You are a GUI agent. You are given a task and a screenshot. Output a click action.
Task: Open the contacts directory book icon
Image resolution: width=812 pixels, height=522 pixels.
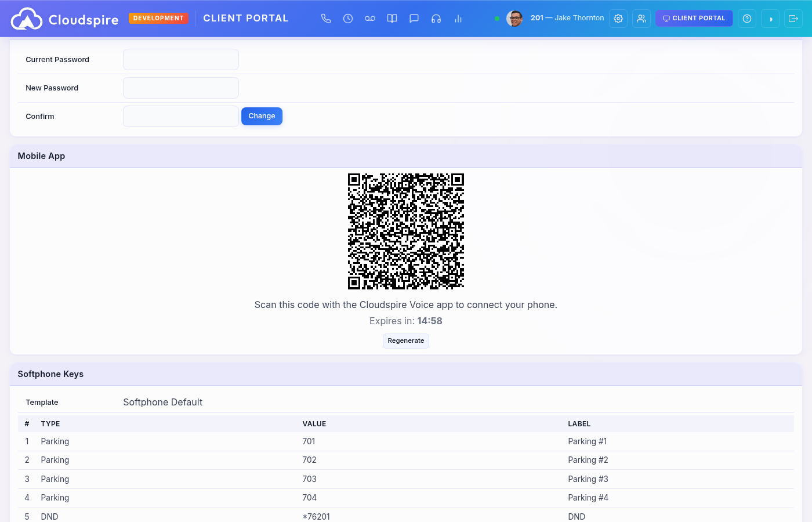tap(392, 18)
